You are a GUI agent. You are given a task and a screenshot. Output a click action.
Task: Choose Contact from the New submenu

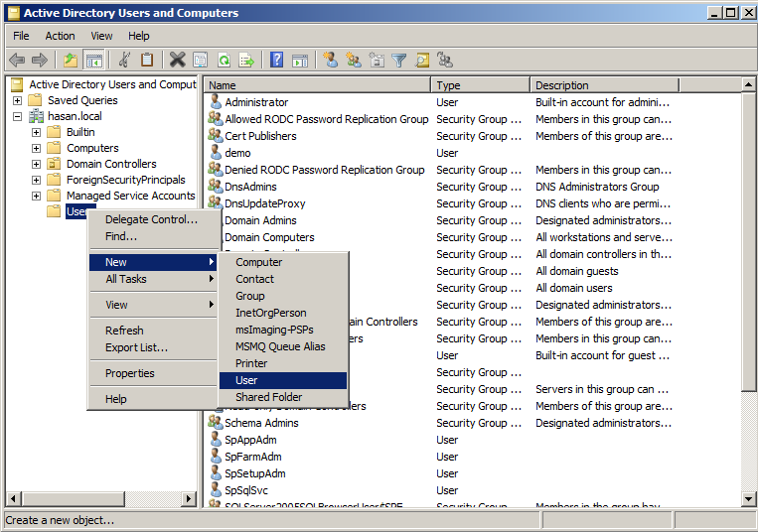(x=283, y=279)
